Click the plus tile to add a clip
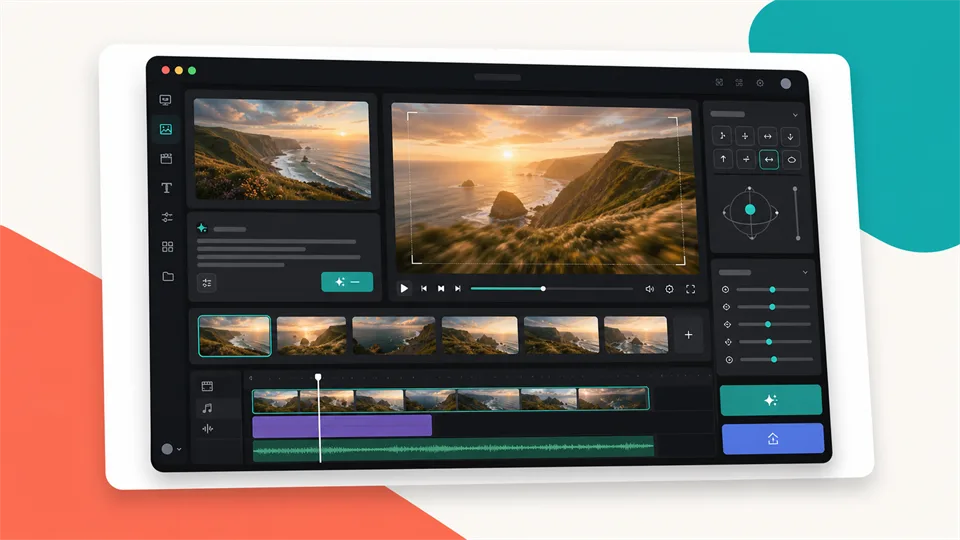Image resolution: width=960 pixels, height=540 pixels. (688, 335)
